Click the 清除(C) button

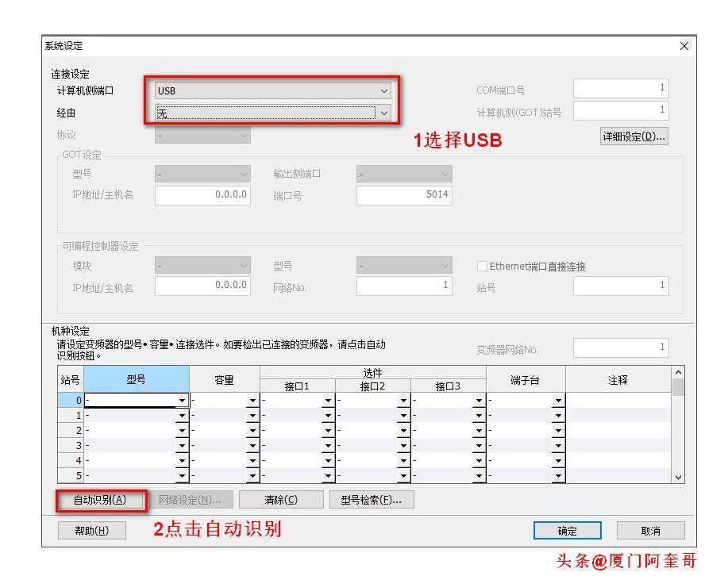[281, 500]
